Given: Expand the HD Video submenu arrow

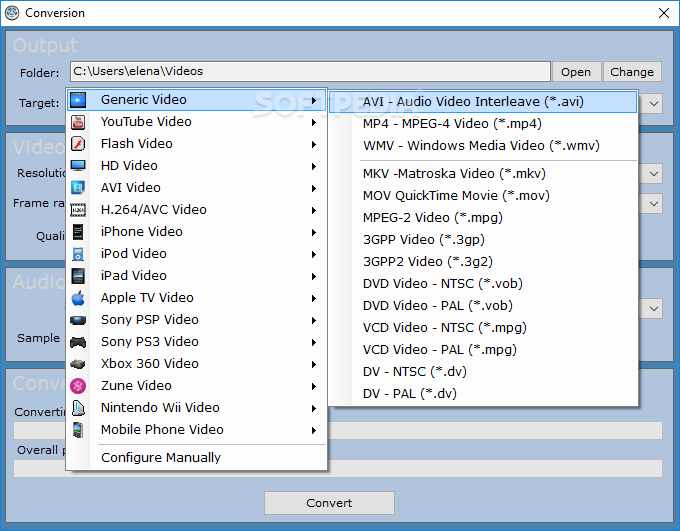Looking at the screenshot, I should (x=314, y=167).
